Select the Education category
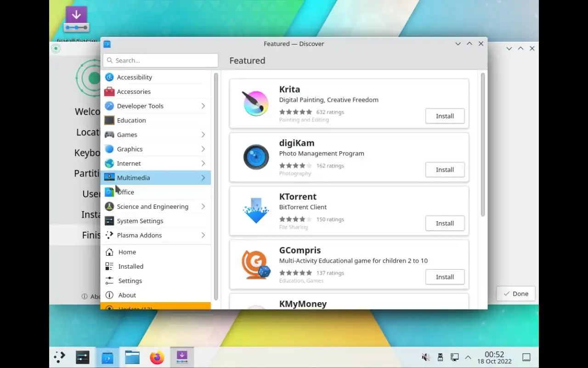Screen dimensions: 588x368 (x=156, y=121)
